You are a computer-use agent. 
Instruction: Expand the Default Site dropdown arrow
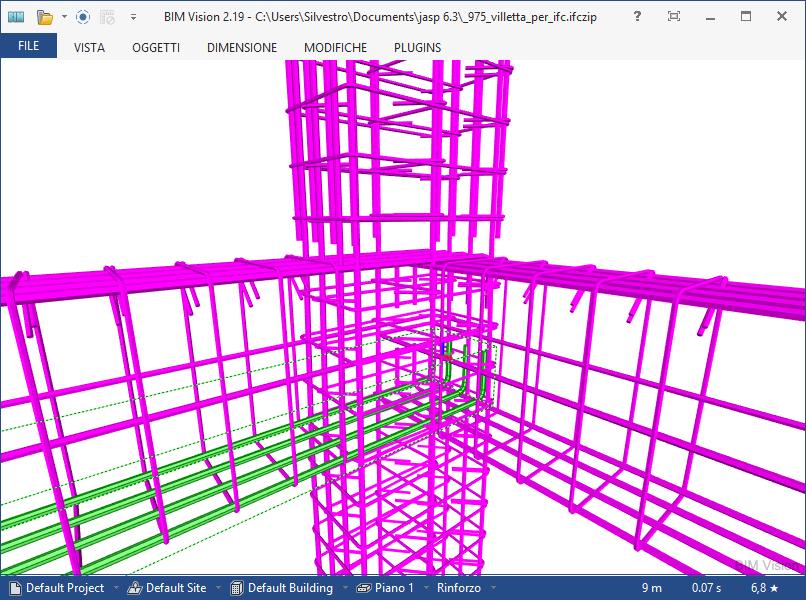click(218, 588)
